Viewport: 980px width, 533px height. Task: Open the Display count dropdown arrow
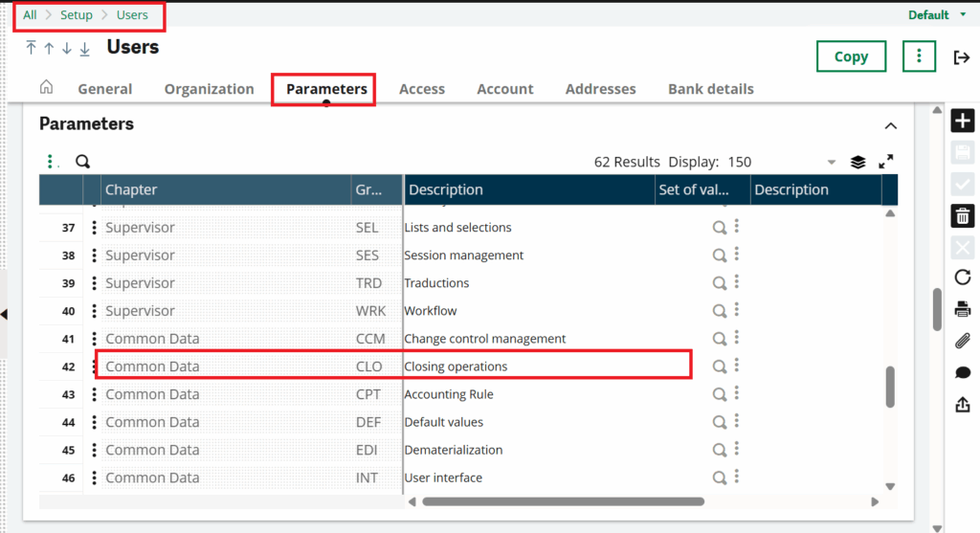[831, 162]
